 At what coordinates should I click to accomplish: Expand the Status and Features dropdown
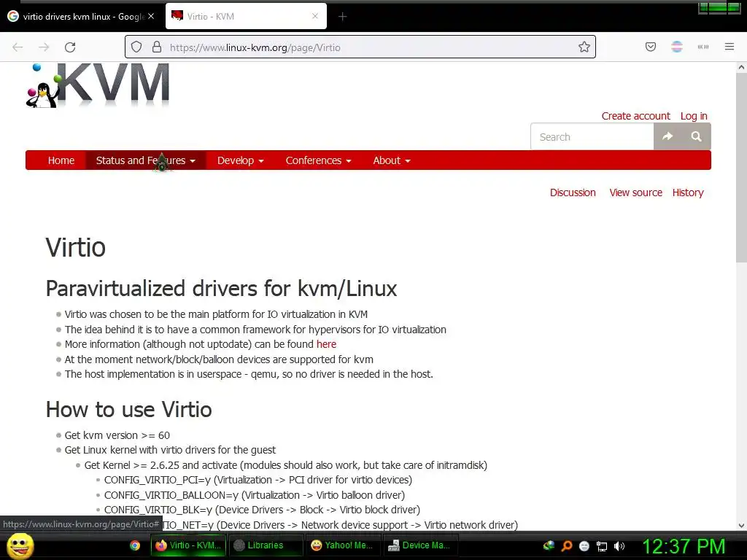pyautogui.click(x=145, y=160)
